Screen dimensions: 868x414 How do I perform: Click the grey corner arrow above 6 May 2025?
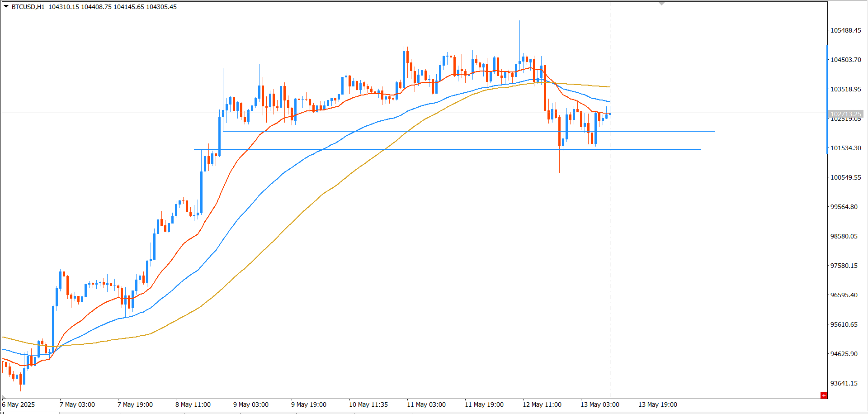[x=4, y=397]
